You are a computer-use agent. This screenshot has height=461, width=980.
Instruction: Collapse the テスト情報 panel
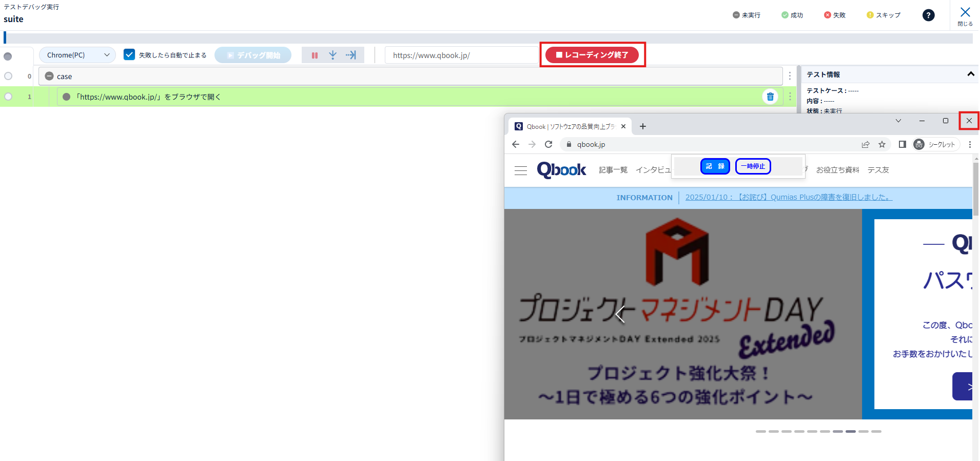coord(971,74)
